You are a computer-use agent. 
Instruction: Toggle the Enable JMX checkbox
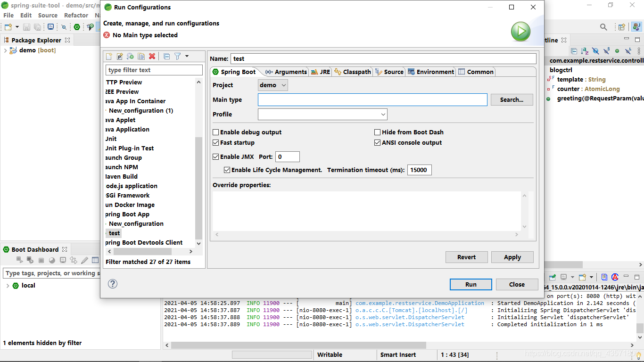pos(216,157)
